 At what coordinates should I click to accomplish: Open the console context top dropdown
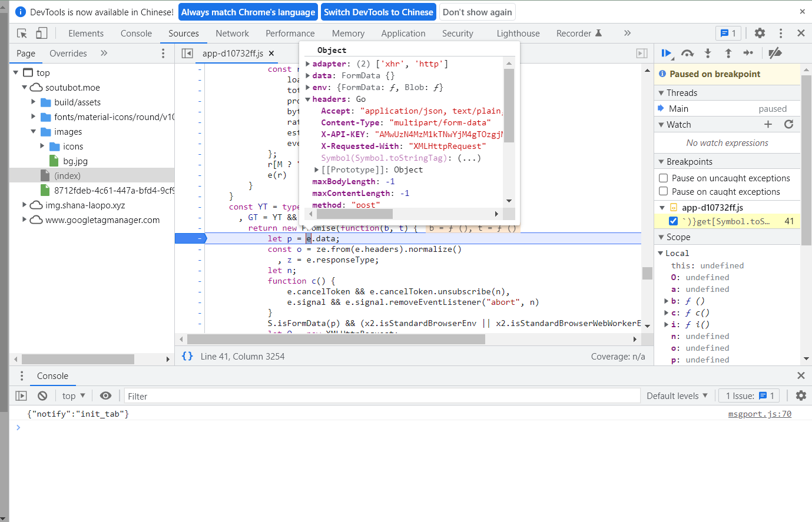(74, 396)
